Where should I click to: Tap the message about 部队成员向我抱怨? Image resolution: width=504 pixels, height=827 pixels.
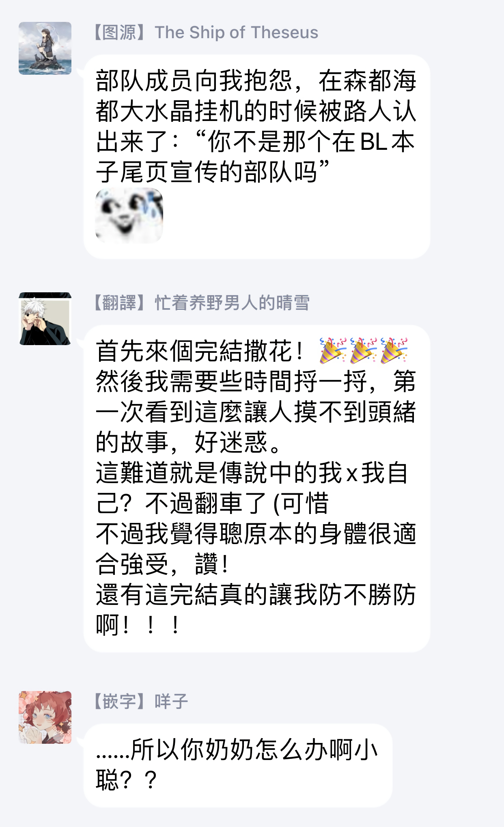click(257, 157)
